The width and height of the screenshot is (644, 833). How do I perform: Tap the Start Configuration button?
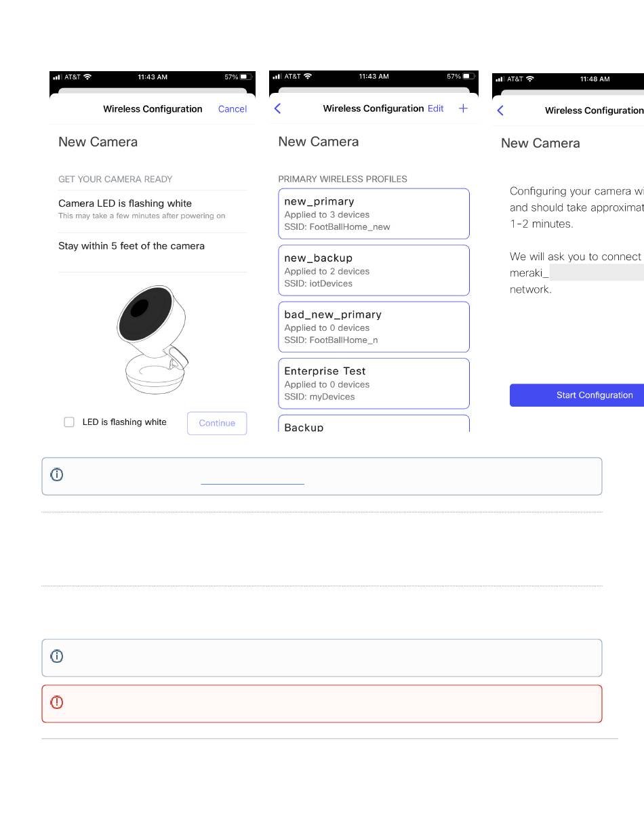(577, 395)
